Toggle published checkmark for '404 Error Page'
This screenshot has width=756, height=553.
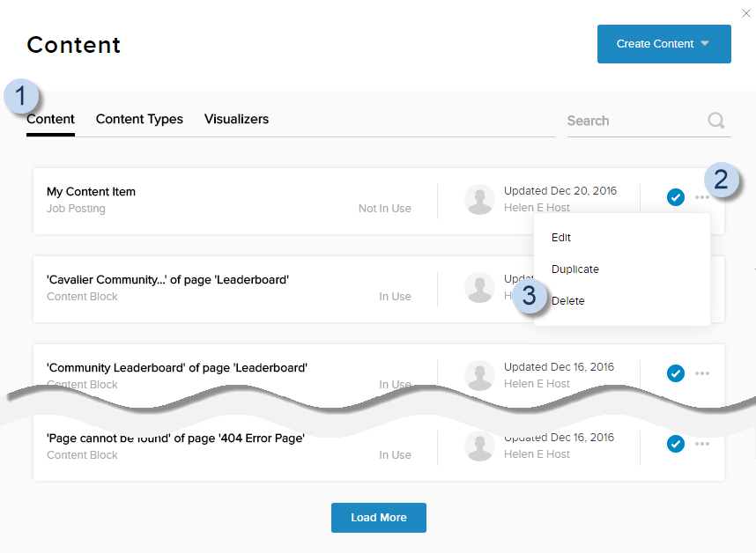676,444
